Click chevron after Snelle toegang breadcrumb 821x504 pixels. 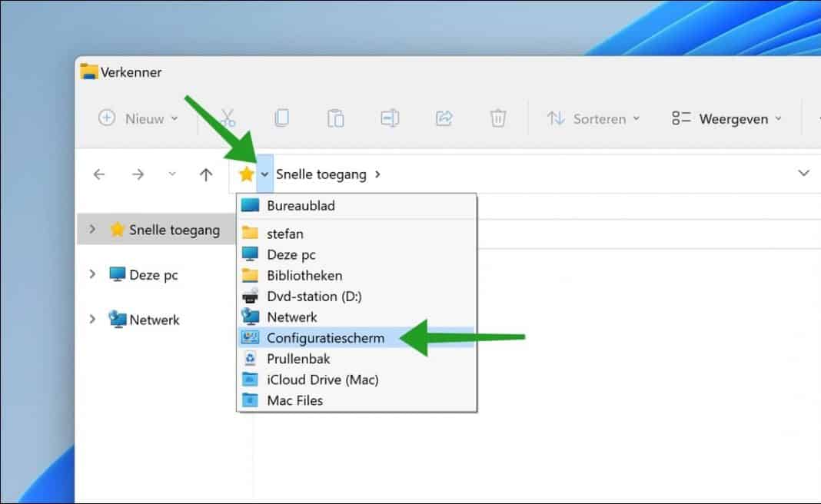(377, 174)
